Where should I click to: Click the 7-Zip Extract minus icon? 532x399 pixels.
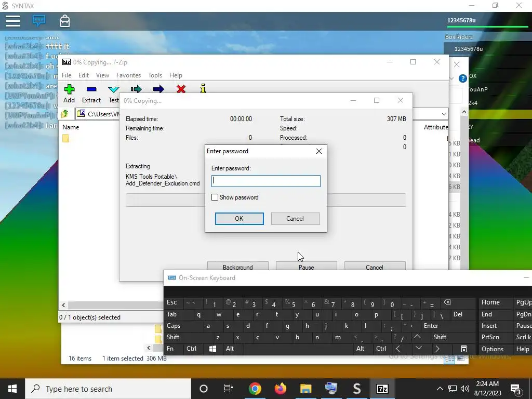(x=91, y=89)
